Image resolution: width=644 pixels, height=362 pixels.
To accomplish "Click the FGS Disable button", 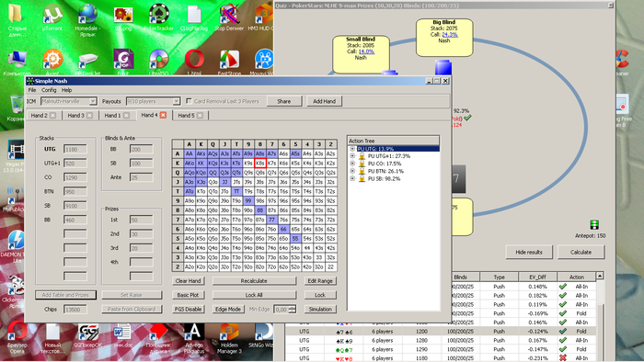I will pos(188,309).
